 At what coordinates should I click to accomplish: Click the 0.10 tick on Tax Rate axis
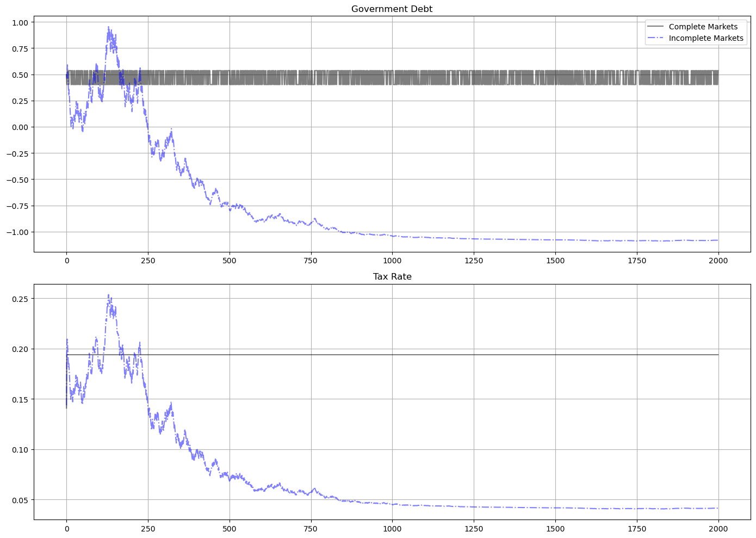pos(19,449)
